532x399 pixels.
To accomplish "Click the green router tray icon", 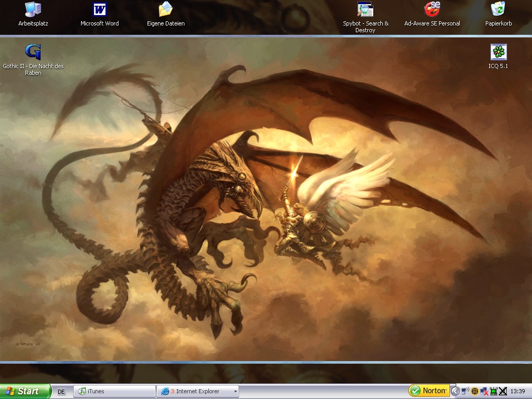I will (x=493, y=391).
